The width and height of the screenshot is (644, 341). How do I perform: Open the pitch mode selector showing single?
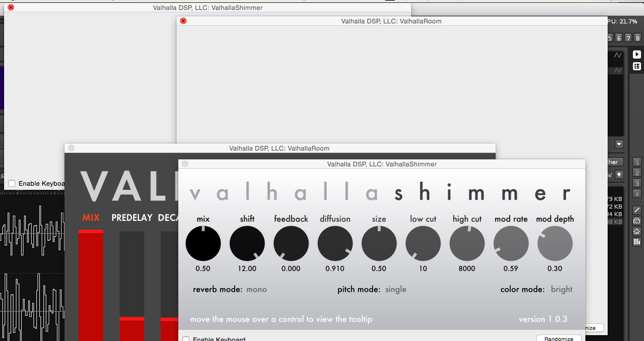coord(396,289)
